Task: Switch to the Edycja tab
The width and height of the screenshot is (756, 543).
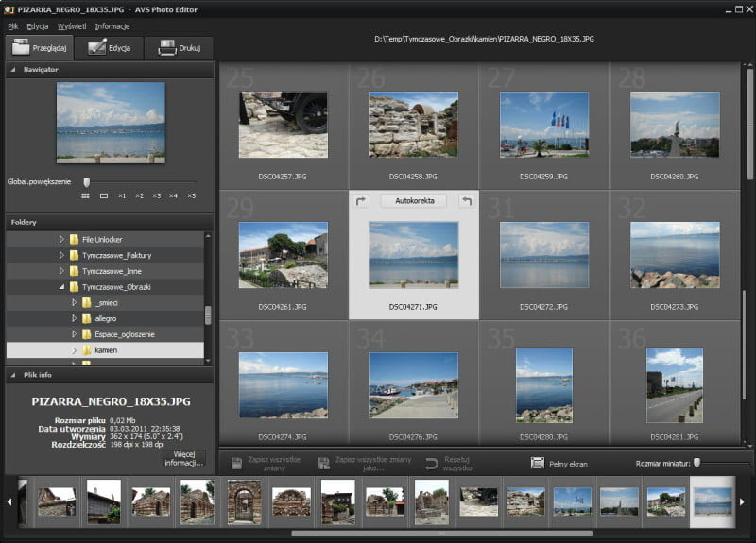Action: pyautogui.click(x=110, y=48)
